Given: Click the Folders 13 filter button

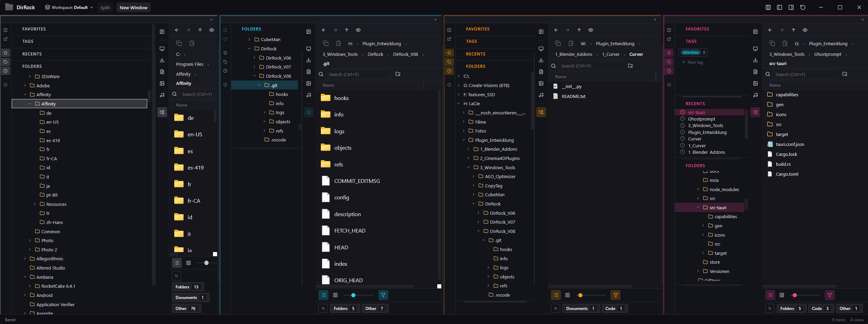Looking at the screenshot, I should pyautogui.click(x=187, y=287).
